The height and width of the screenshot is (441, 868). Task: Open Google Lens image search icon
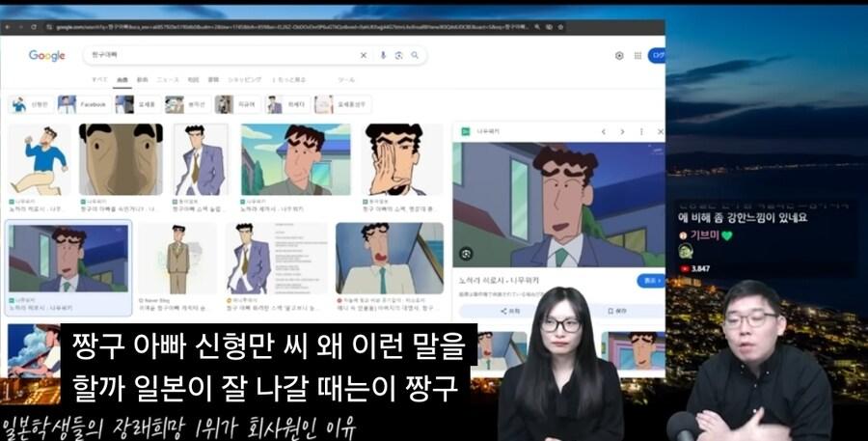point(398,55)
